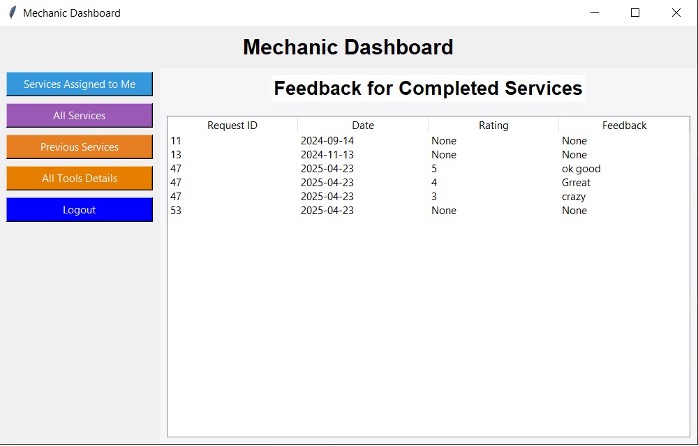The width and height of the screenshot is (698, 446).
Task: Click the date 2024-11-13
Action: 327,154
